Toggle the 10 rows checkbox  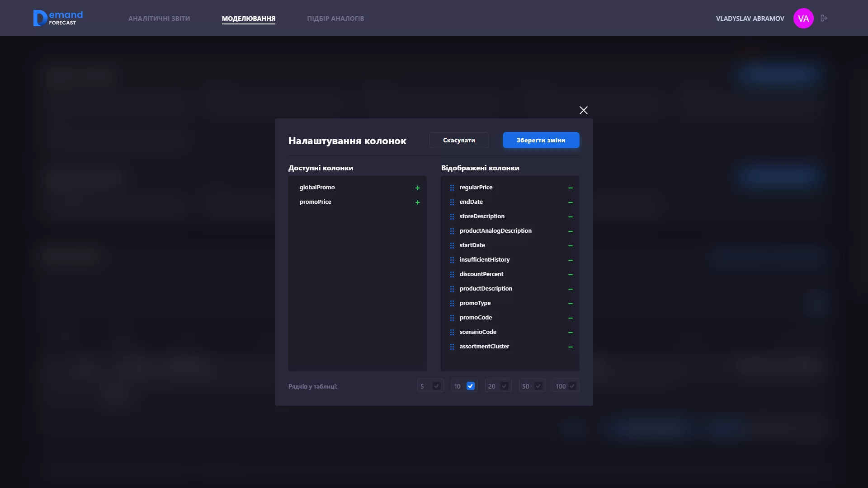(x=470, y=386)
